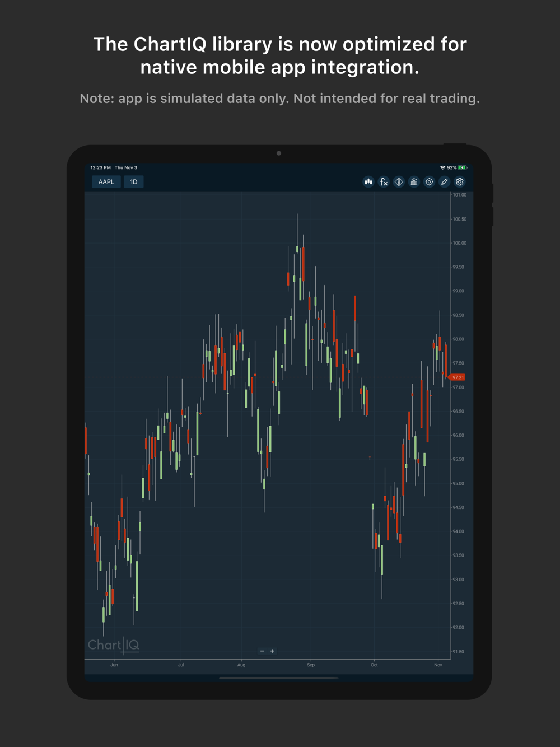Toggle the crosshair target icon
Viewport: 560px width, 747px height.
tap(429, 182)
